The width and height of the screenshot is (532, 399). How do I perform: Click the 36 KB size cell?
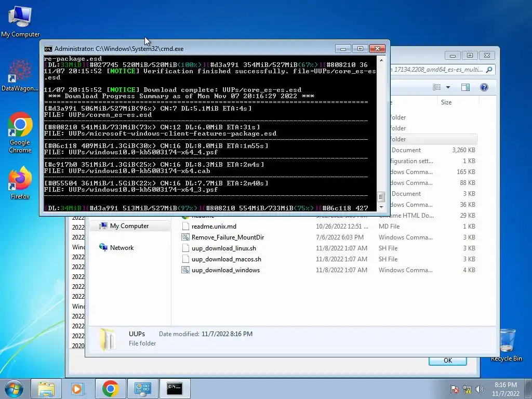467,204
